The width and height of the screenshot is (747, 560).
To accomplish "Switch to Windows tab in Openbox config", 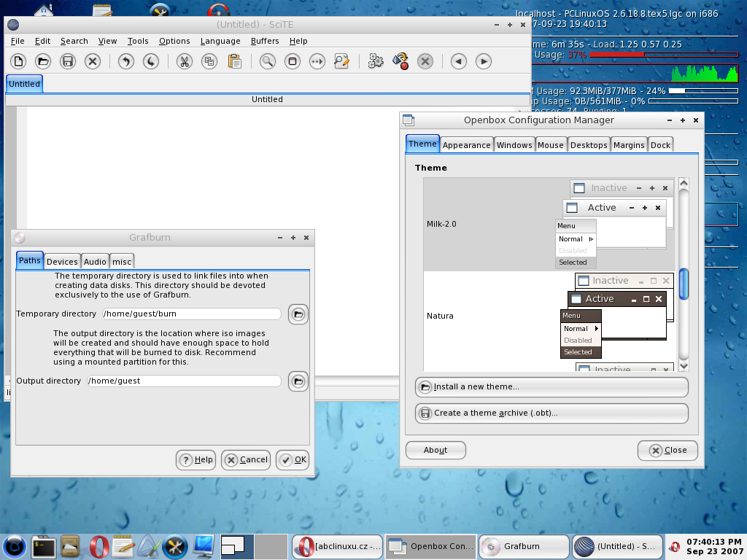I will pos(514,145).
